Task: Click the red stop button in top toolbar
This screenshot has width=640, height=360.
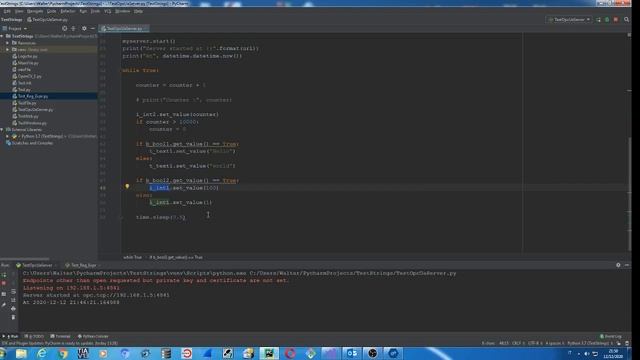Action: click(616, 20)
